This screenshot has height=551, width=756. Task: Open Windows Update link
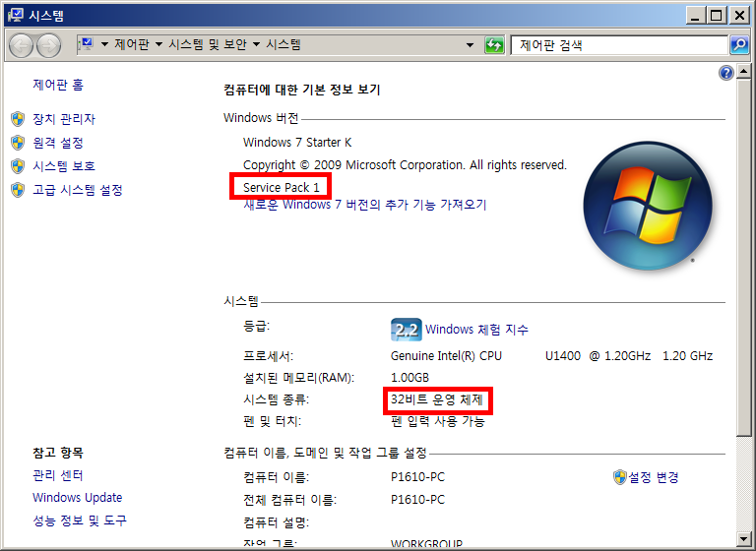tap(77, 498)
